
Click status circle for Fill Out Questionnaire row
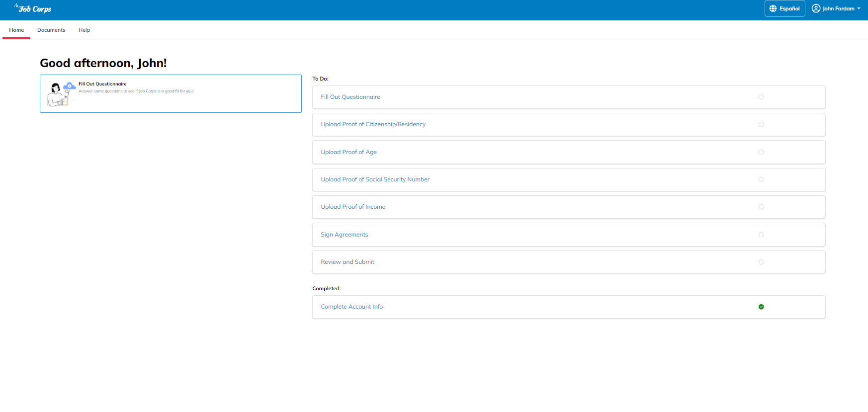(761, 97)
